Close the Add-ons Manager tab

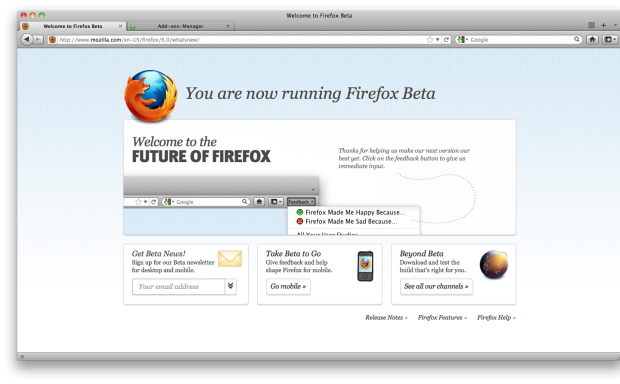point(228,26)
